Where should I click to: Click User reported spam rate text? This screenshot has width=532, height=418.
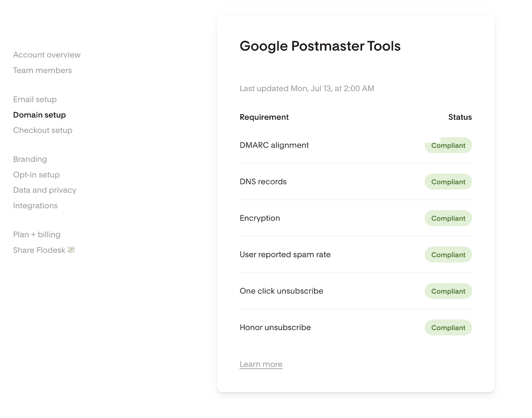point(285,254)
